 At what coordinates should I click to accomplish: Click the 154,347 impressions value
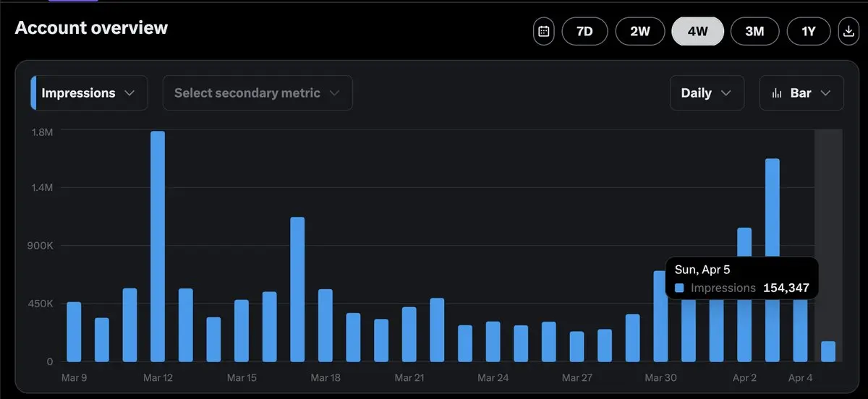[x=786, y=288]
